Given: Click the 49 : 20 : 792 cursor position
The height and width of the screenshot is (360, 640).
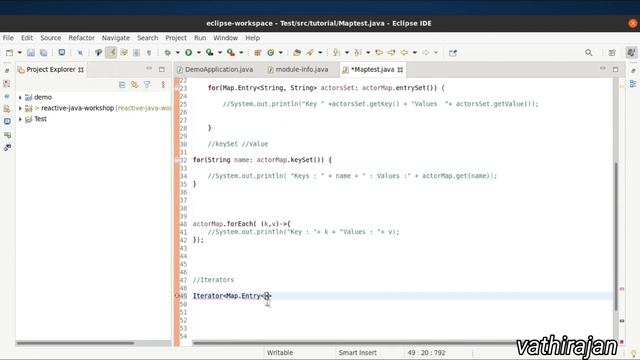Looking at the screenshot, I should point(426,353).
